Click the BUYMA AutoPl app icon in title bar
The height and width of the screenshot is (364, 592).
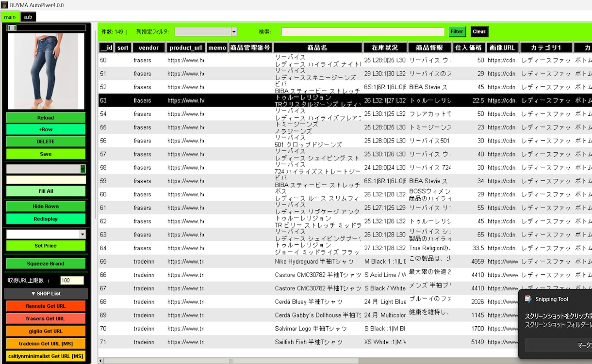(4, 5)
